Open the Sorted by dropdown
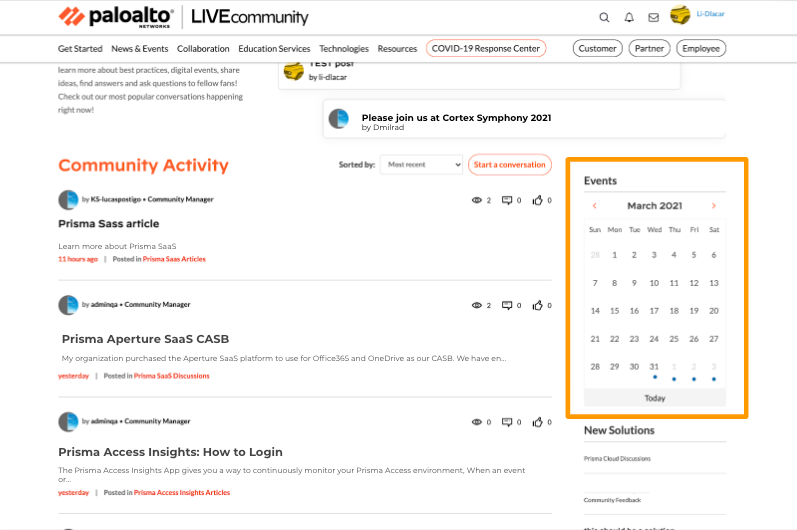 [421, 165]
